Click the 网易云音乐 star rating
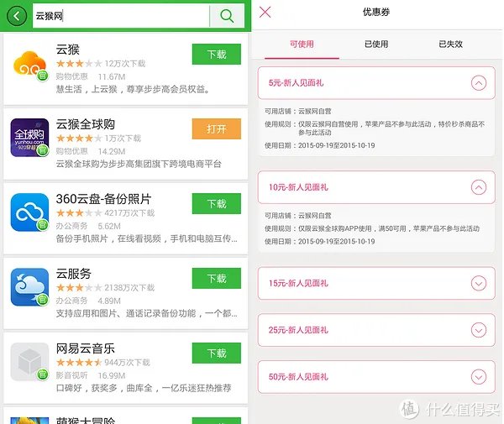The width and height of the screenshot is (504, 424). [x=79, y=363]
